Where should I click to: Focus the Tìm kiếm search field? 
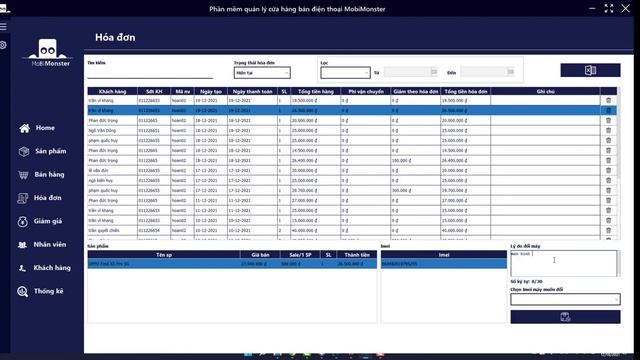point(150,73)
